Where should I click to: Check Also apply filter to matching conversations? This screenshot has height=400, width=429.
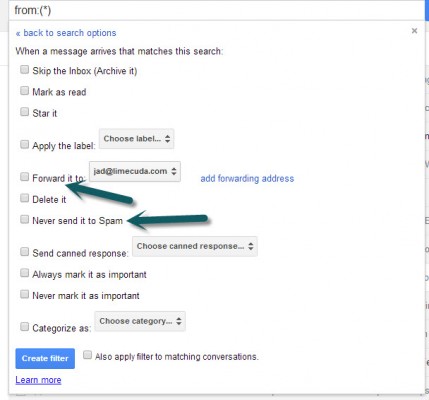tap(87, 355)
